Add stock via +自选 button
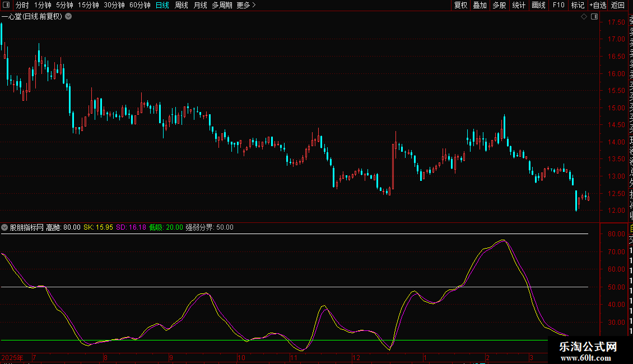633x364 pixels. 598,5
